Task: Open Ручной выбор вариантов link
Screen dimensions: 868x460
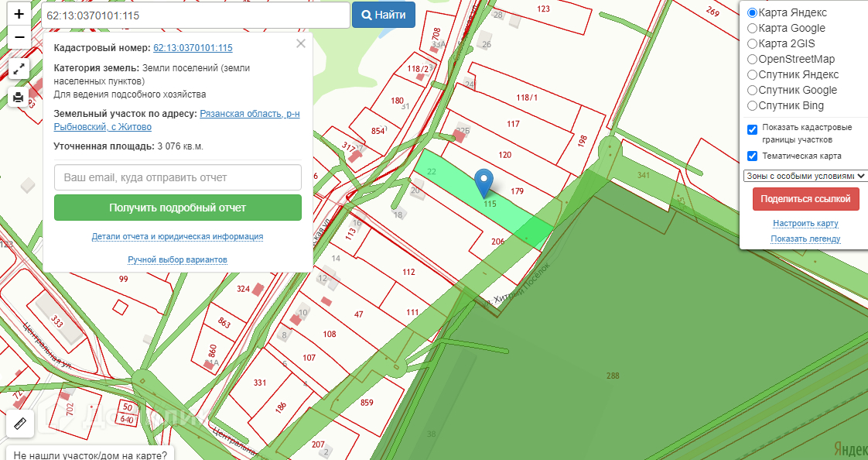Action: point(177,260)
